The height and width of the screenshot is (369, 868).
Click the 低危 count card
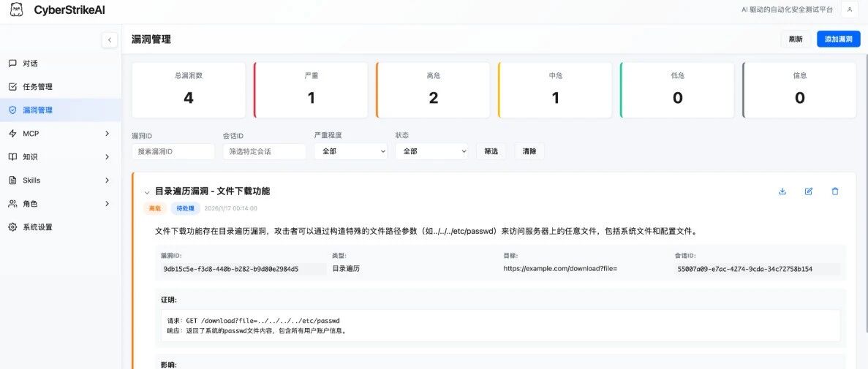[678, 90]
